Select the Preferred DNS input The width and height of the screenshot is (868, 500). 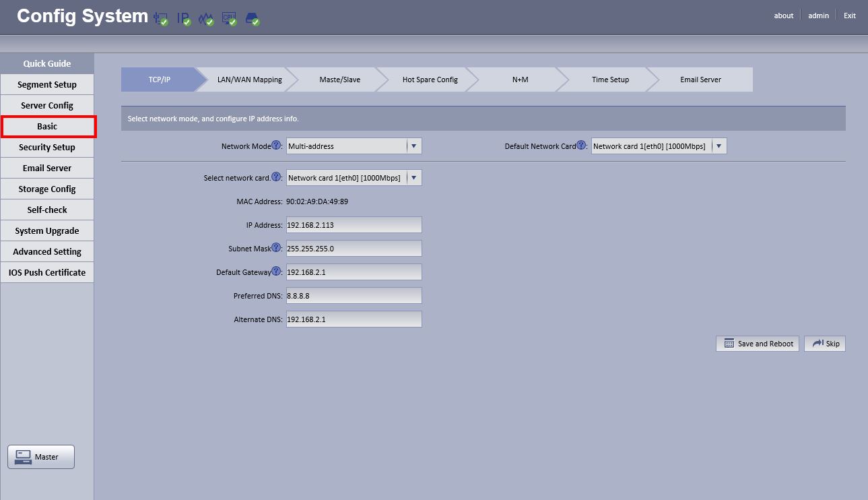[x=354, y=296]
